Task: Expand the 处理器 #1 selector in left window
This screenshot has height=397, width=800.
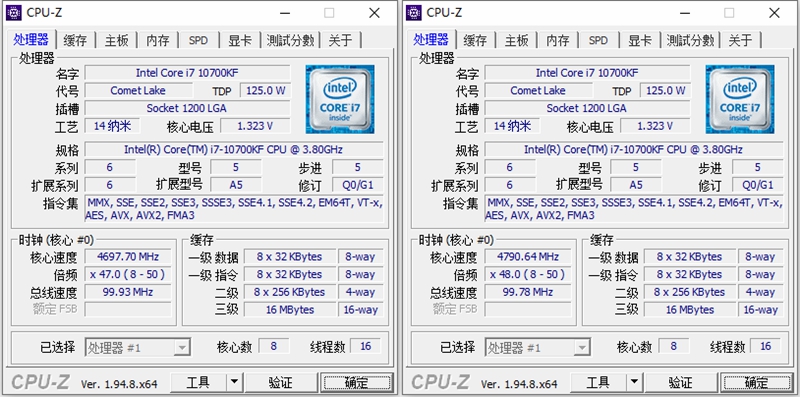Action: tap(182, 348)
